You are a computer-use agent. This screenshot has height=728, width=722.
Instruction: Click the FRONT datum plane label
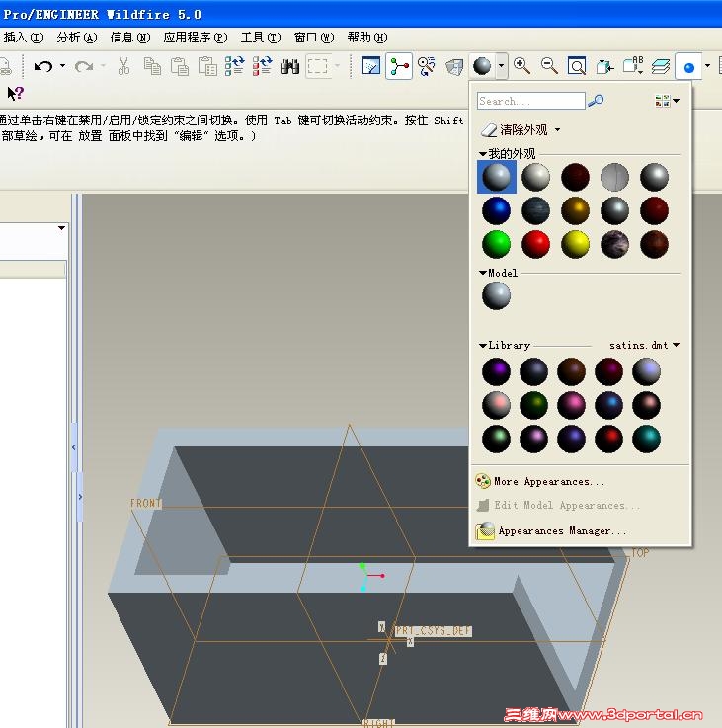click(x=146, y=504)
